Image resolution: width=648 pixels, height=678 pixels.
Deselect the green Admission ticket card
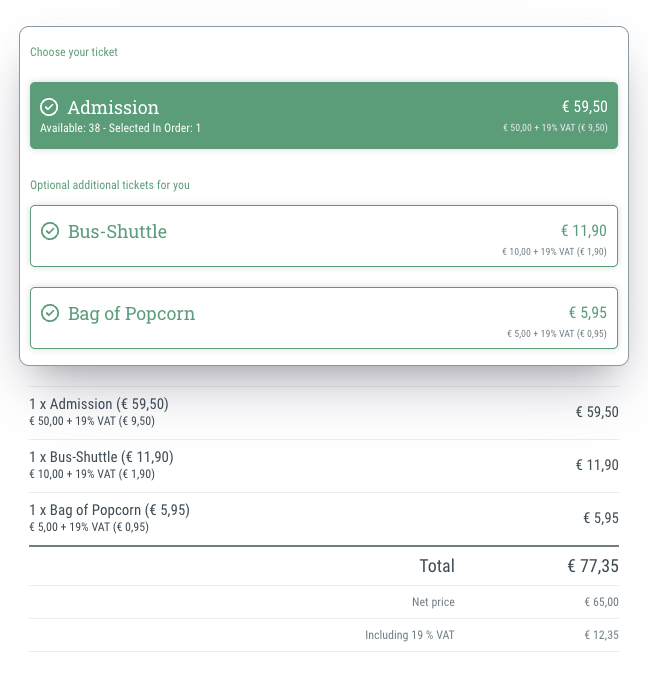point(324,115)
